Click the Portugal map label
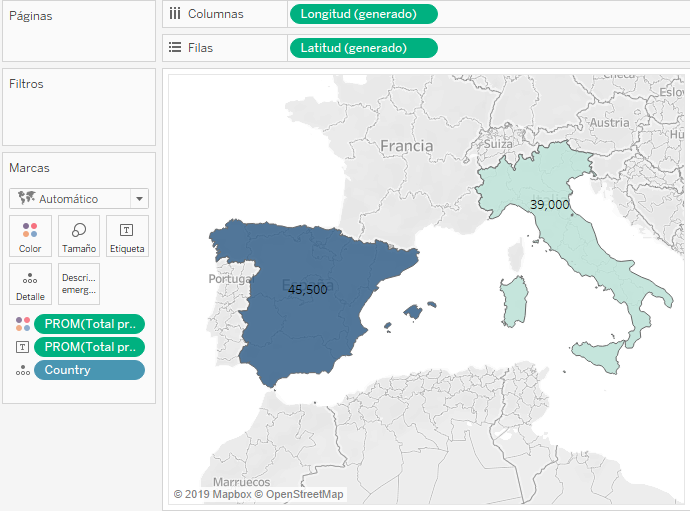690x511 pixels. coord(230,279)
